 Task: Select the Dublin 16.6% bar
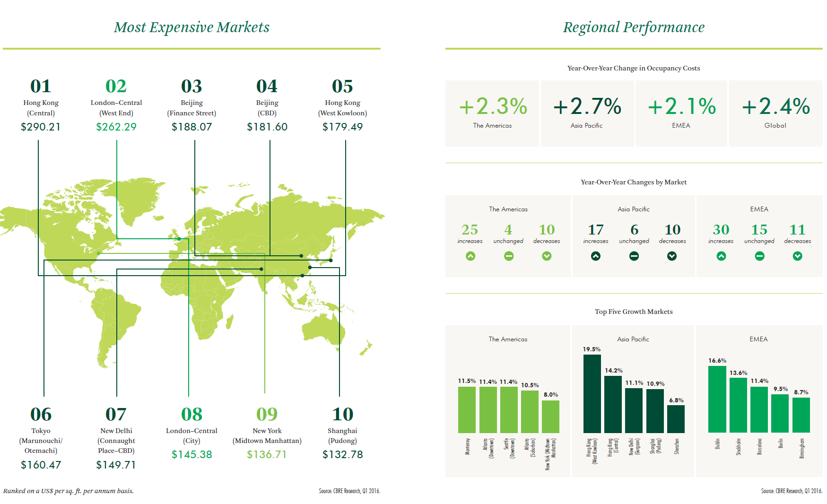point(717,399)
